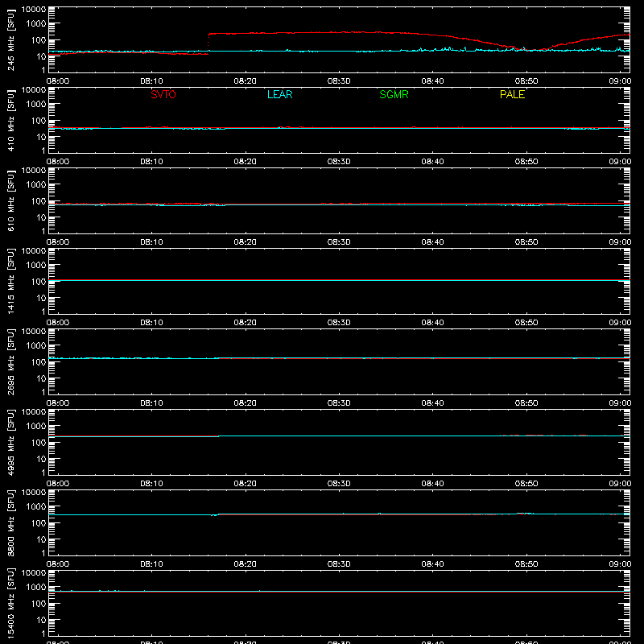Select the '15400 MHz [SFU]' axis label
Viewport: 644px width, 644px height.
(10, 603)
